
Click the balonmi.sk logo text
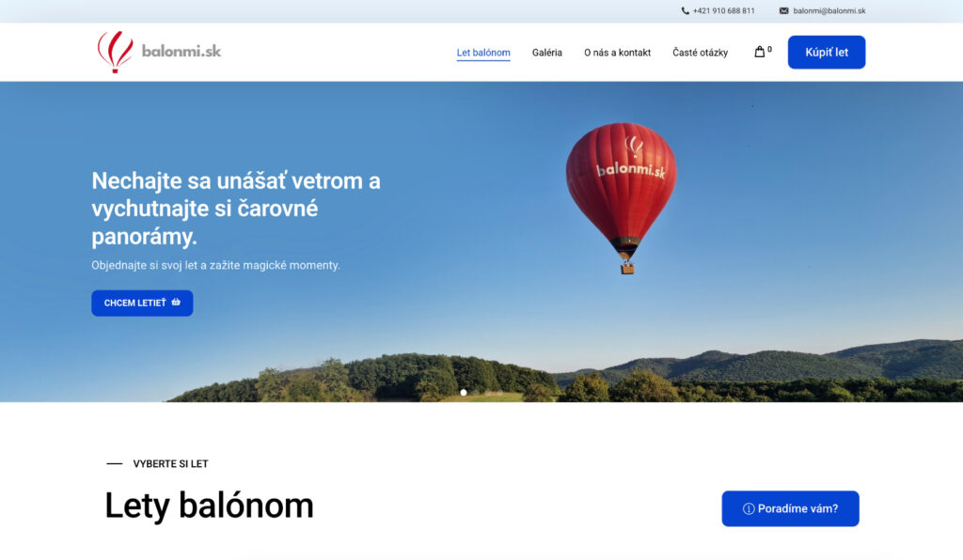coord(182,51)
